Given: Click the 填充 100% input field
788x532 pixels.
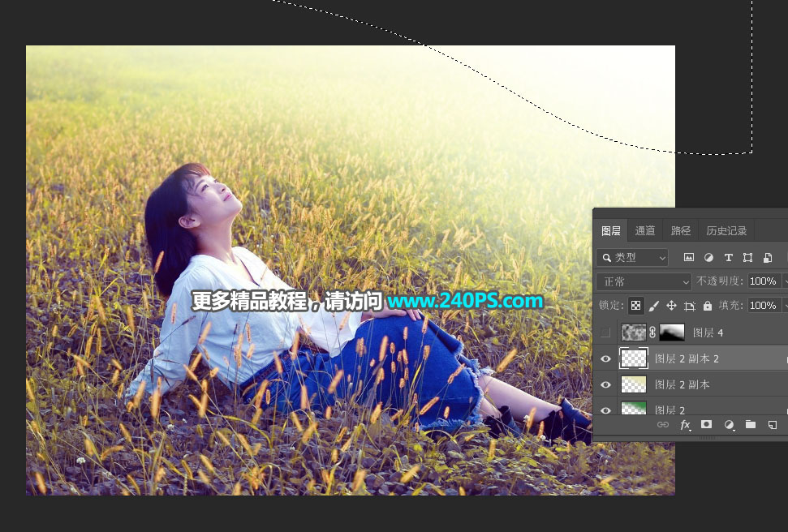Looking at the screenshot, I should pos(765,306).
